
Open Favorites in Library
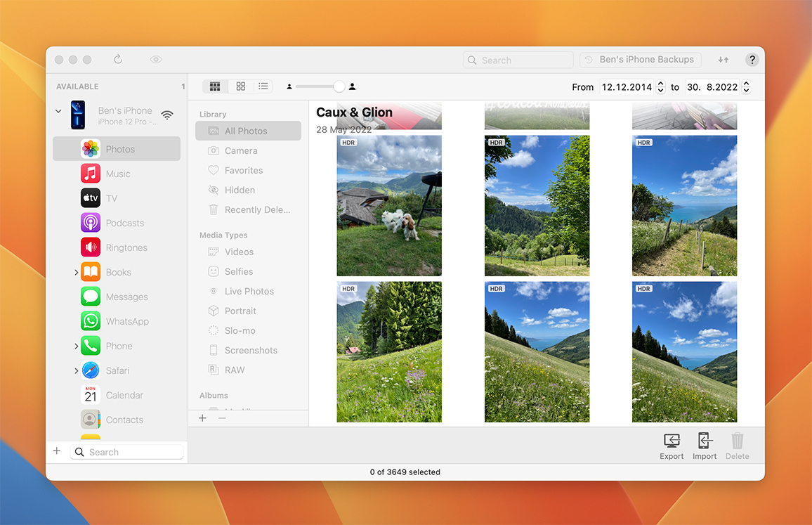point(248,170)
